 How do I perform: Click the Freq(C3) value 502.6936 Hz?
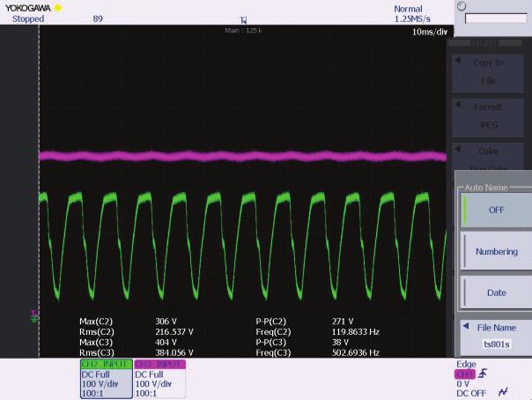(x=355, y=352)
